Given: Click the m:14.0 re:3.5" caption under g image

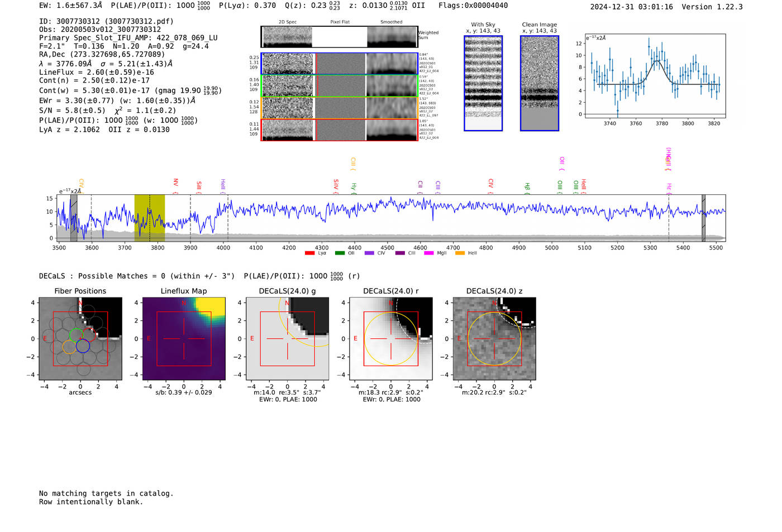Looking at the screenshot, I should pyautogui.click(x=288, y=392).
